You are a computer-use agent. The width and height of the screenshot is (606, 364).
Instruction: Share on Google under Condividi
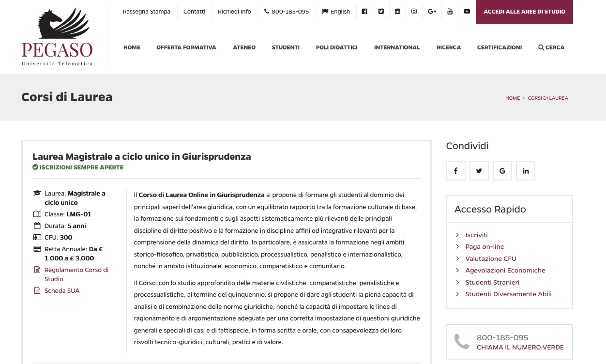coord(502,171)
